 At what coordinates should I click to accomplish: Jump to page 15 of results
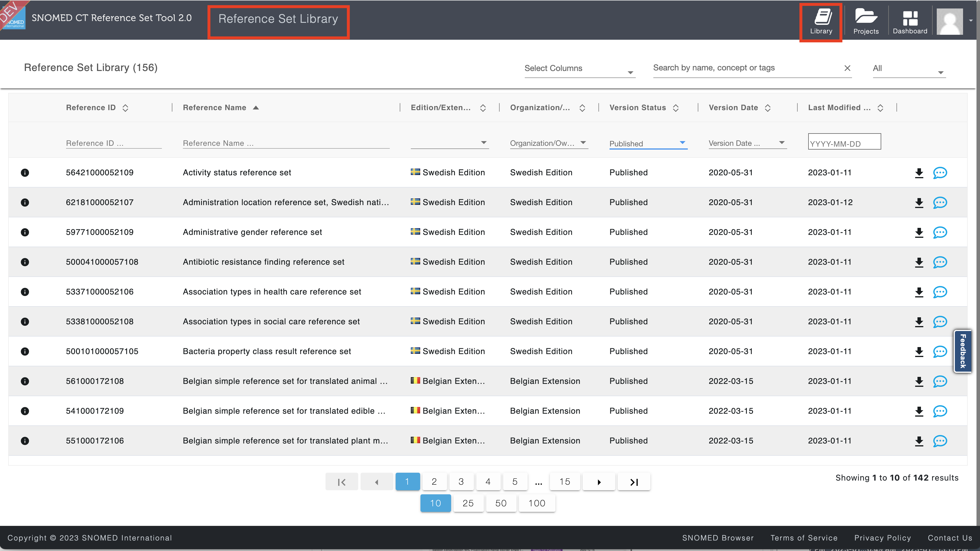click(565, 482)
